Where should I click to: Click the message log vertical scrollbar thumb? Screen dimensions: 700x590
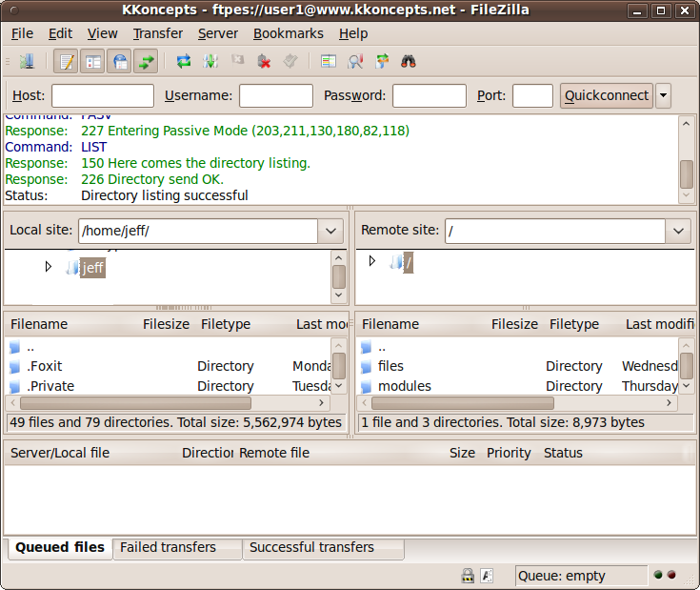coord(687,174)
